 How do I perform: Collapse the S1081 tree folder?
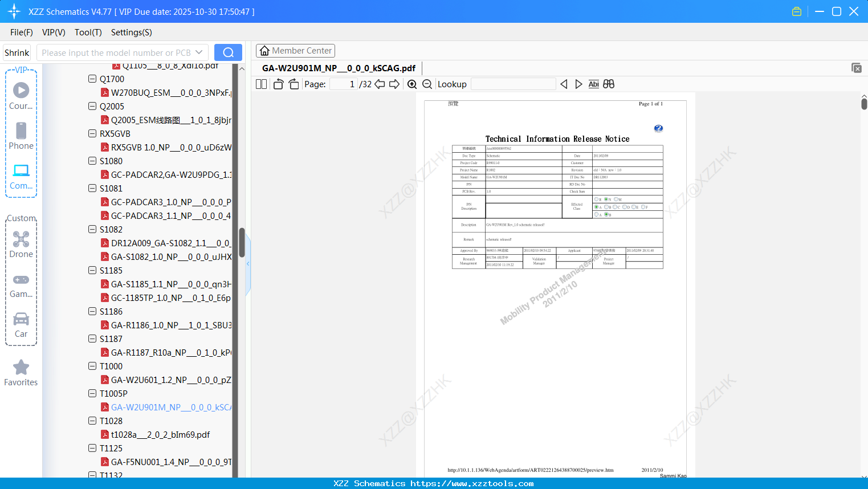point(92,189)
